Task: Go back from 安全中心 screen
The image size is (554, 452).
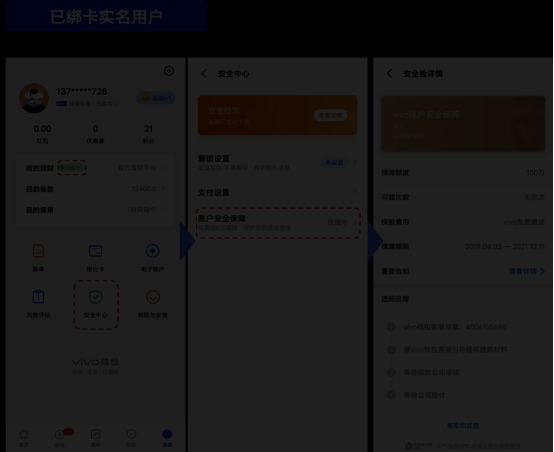Action: coord(204,74)
